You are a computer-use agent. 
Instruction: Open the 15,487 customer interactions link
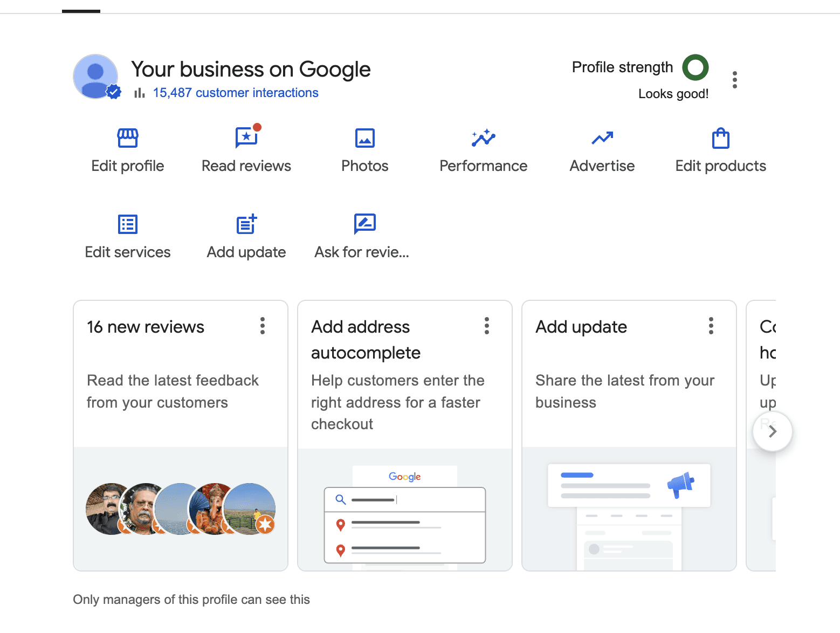pyautogui.click(x=236, y=93)
